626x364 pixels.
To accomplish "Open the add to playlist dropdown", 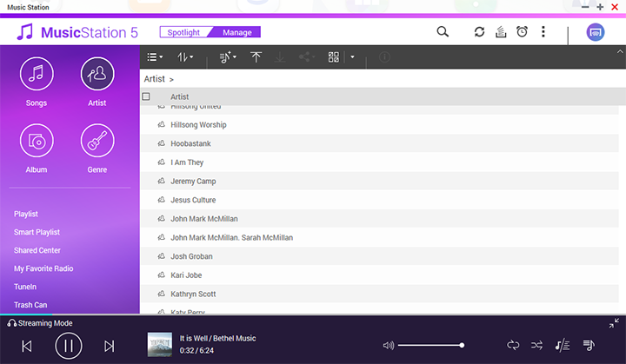I will click(228, 57).
